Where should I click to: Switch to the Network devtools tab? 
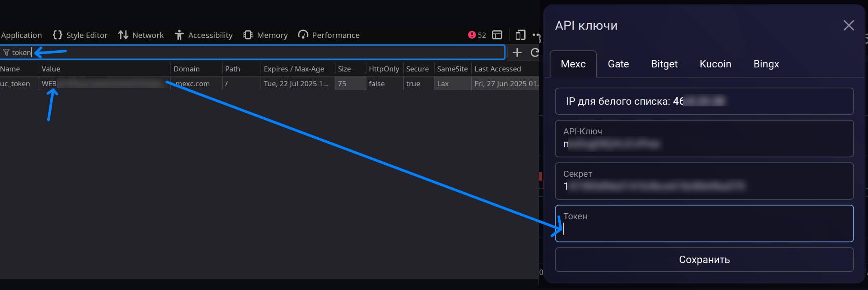[141, 35]
